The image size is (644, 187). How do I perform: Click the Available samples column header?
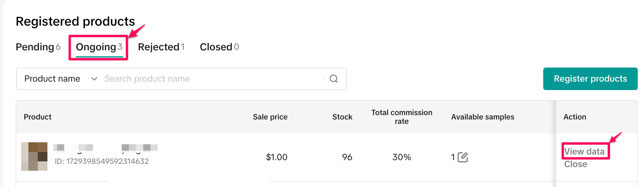482,117
